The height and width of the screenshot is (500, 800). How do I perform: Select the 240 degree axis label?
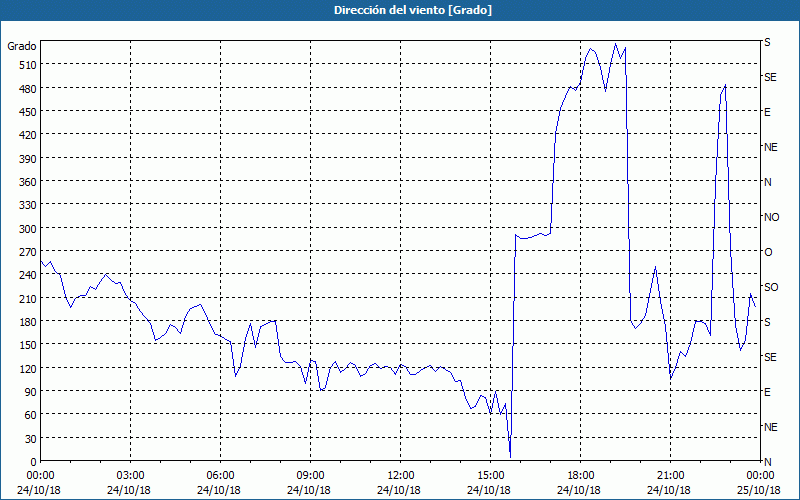28,276
